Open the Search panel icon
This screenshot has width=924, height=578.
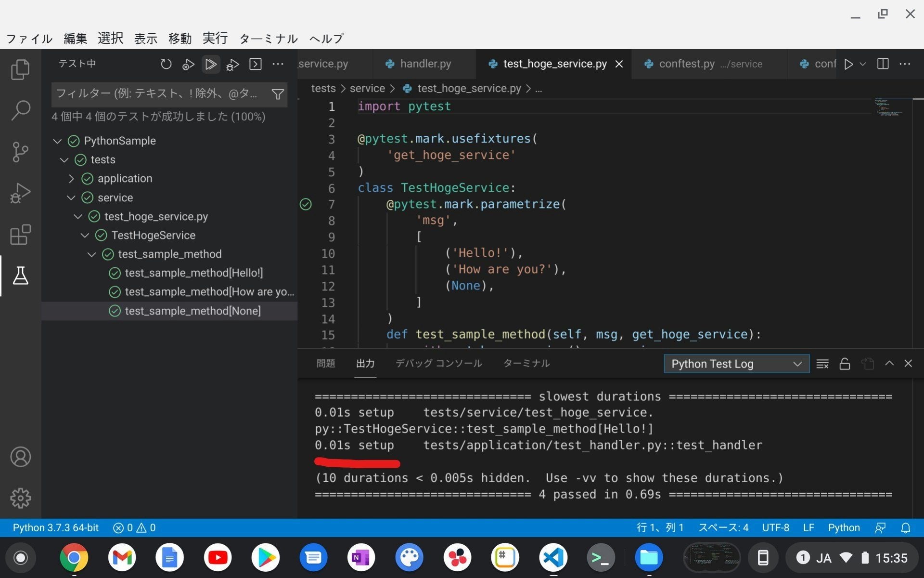(21, 110)
